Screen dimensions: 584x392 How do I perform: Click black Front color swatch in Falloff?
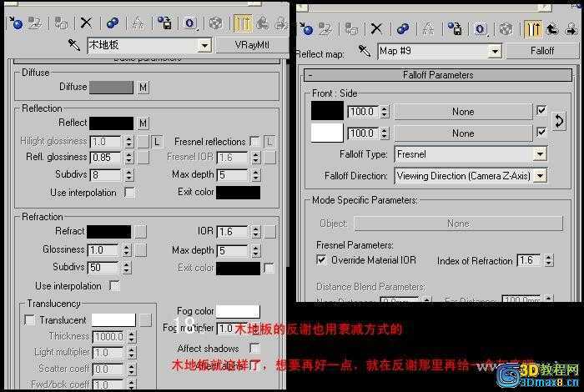point(327,111)
